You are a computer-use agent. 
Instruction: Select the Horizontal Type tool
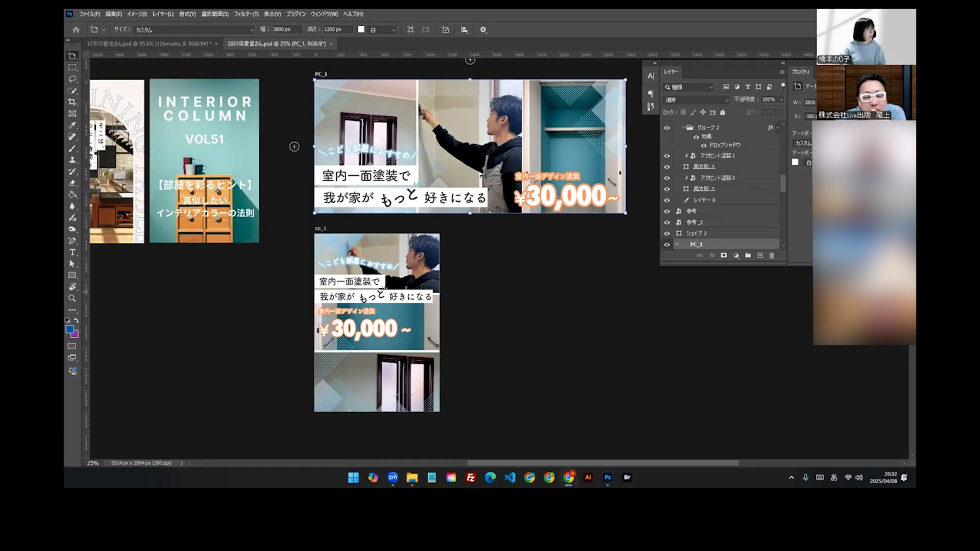[x=72, y=252]
